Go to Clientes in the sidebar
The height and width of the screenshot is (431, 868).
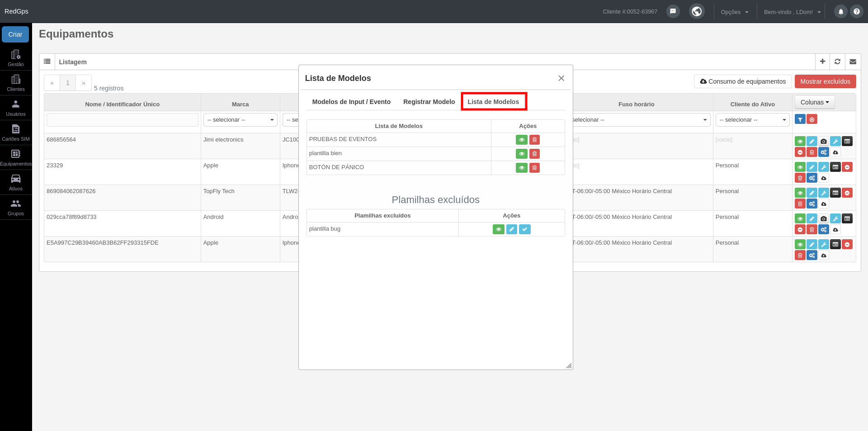pyautogui.click(x=16, y=83)
